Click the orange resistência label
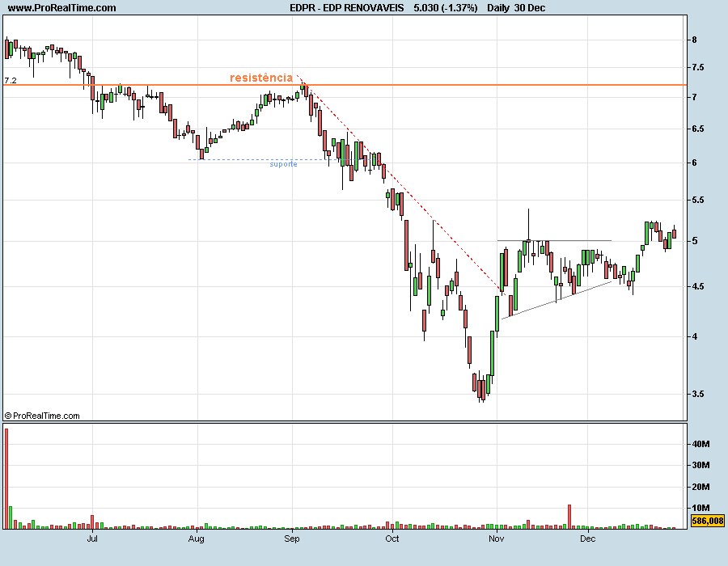Image resolution: width=728 pixels, height=566 pixels. pyautogui.click(x=261, y=78)
